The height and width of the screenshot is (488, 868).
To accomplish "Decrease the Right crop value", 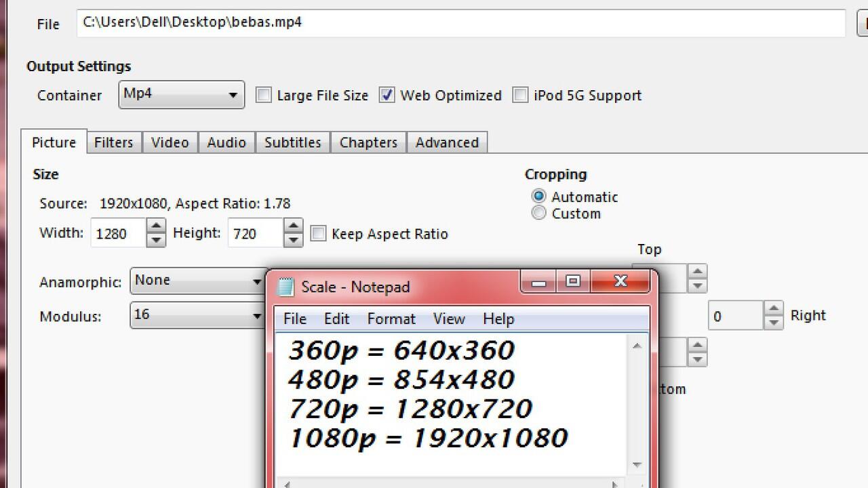I will [x=774, y=323].
